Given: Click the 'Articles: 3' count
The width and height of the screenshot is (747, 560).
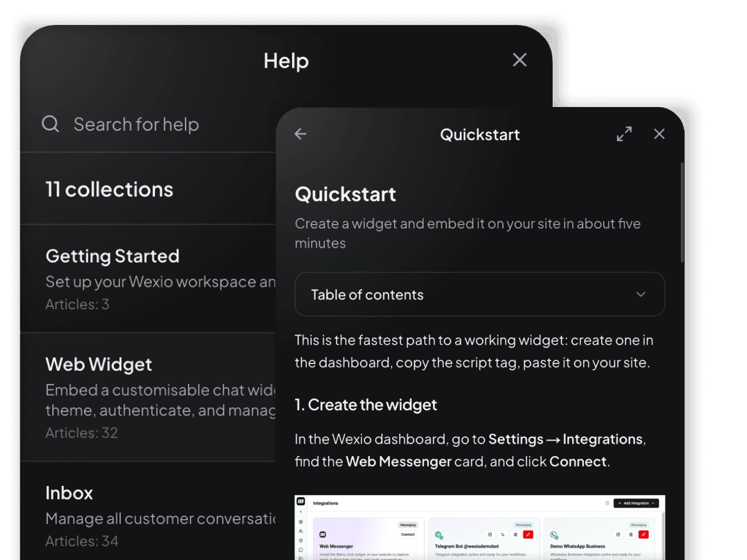Looking at the screenshot, I should (77, 304).
